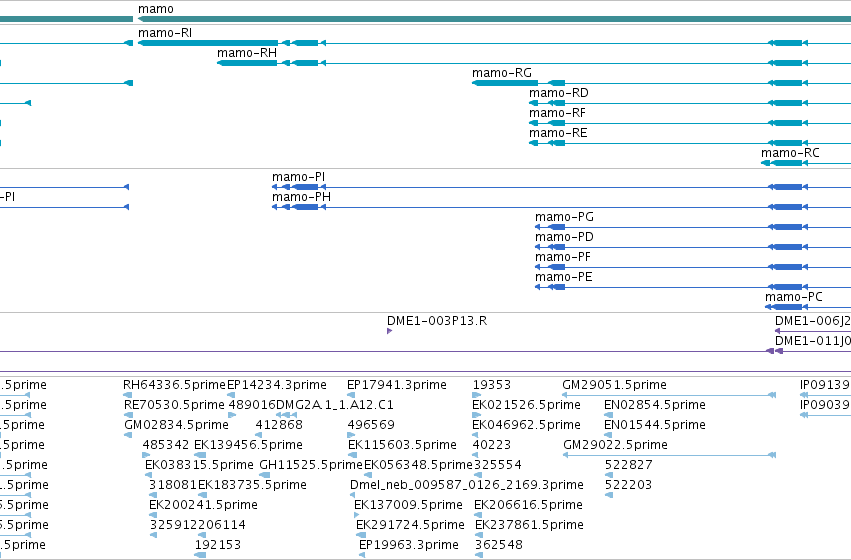Click the EK021526.5prime label
Viewport: 851px width, 560px height.
(x=526, y=405)
